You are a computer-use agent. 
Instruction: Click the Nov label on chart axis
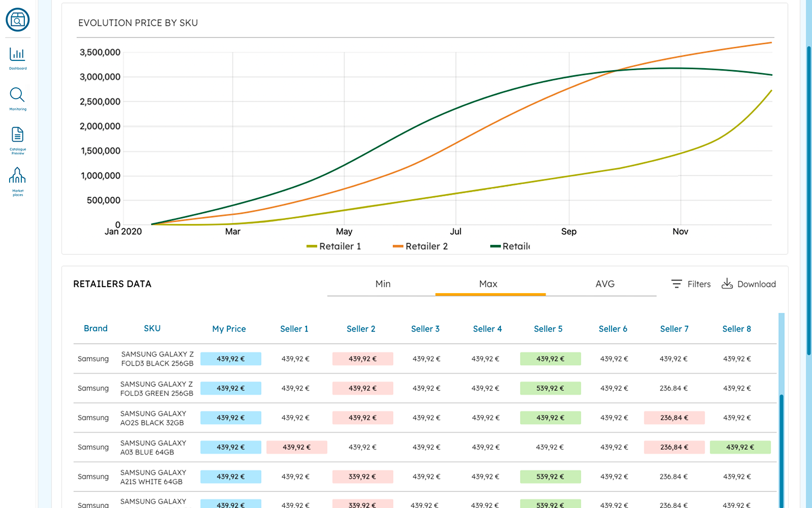(681, 232)
